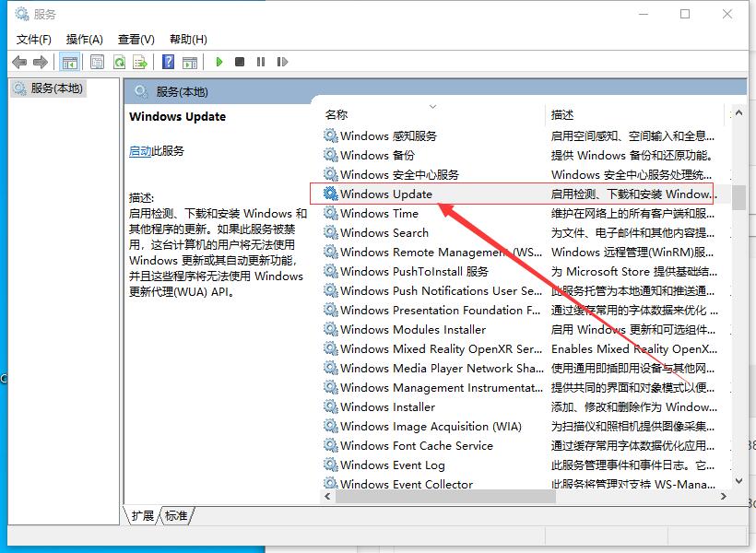Toggle the Action Pane toolbar icon
This screenshot has width=756, height=553.
pos(190,62)
